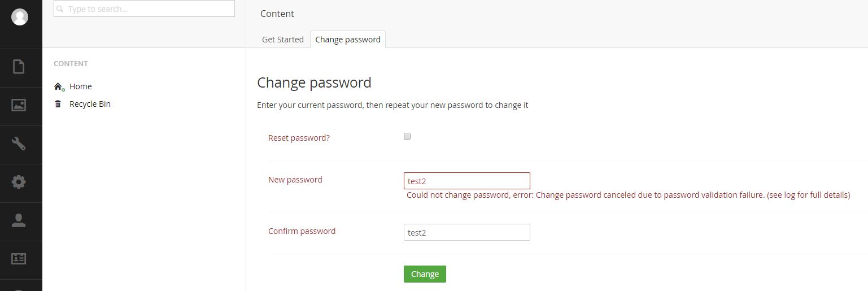Click the search magnifier icon
The width and height of the screenshot is (868, 291).
[x=60, y=9]
